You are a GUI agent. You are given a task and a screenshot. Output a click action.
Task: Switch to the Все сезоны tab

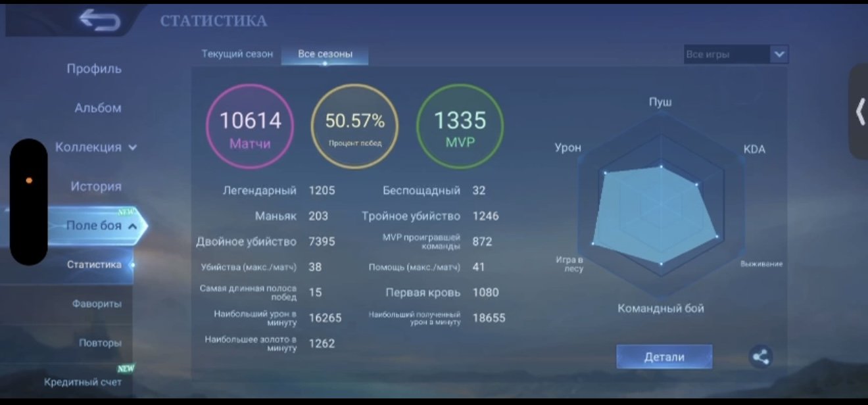pos(325,54)
